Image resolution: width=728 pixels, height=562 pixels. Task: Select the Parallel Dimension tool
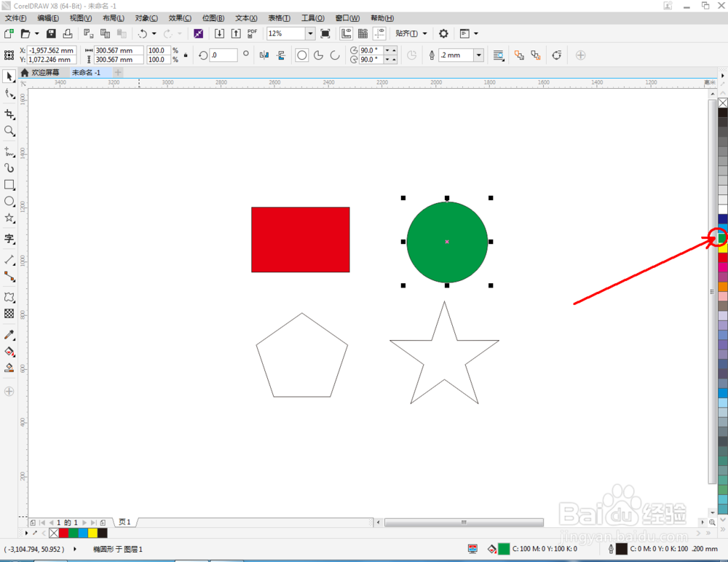[9, 260]
